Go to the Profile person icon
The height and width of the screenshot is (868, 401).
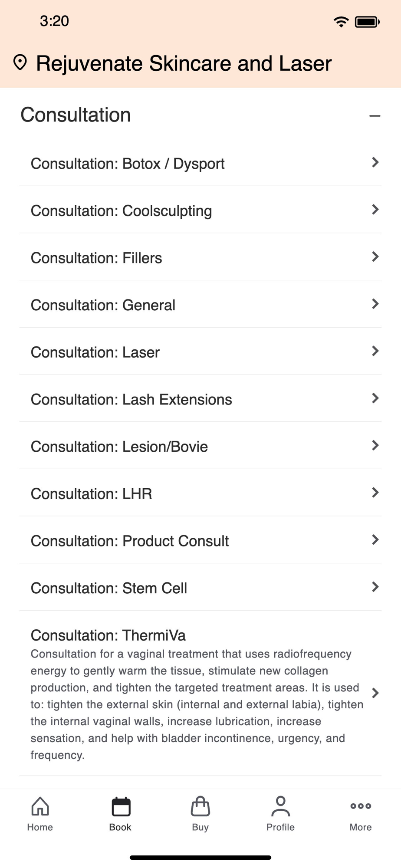pyautogui.click(x=280, y=806)
